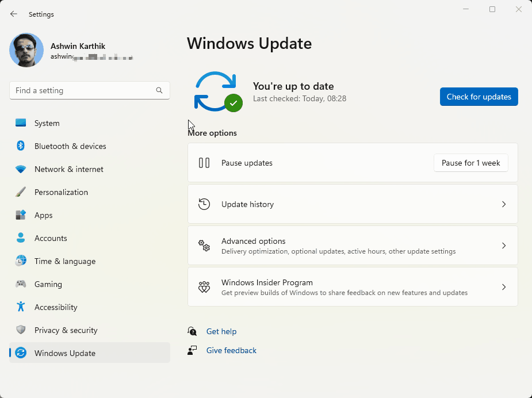Minimize the Settings window

tap(466, 9)
